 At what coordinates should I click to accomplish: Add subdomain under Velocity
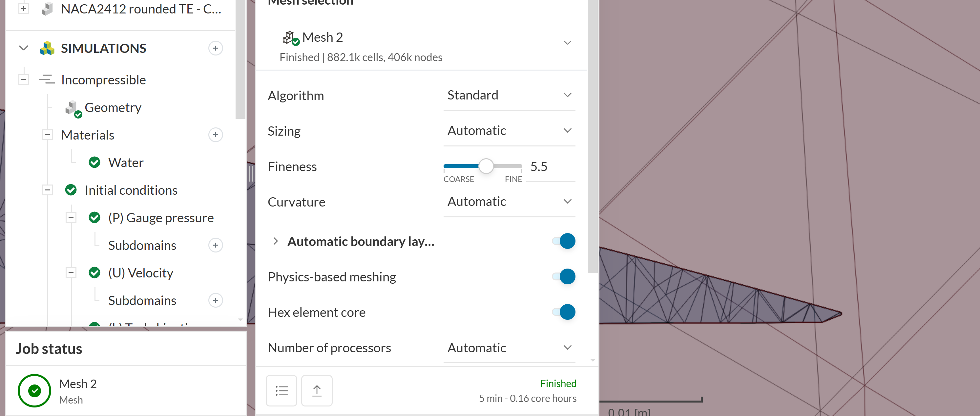215,300
